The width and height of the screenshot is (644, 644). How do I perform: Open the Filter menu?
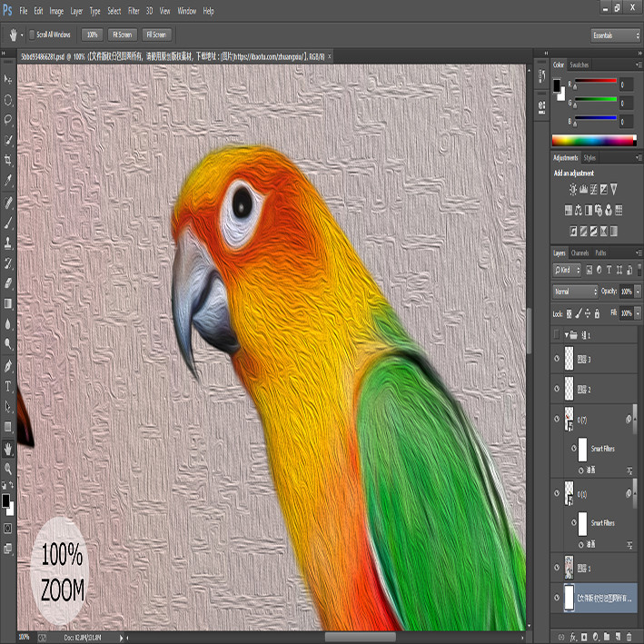pos(134,11)
